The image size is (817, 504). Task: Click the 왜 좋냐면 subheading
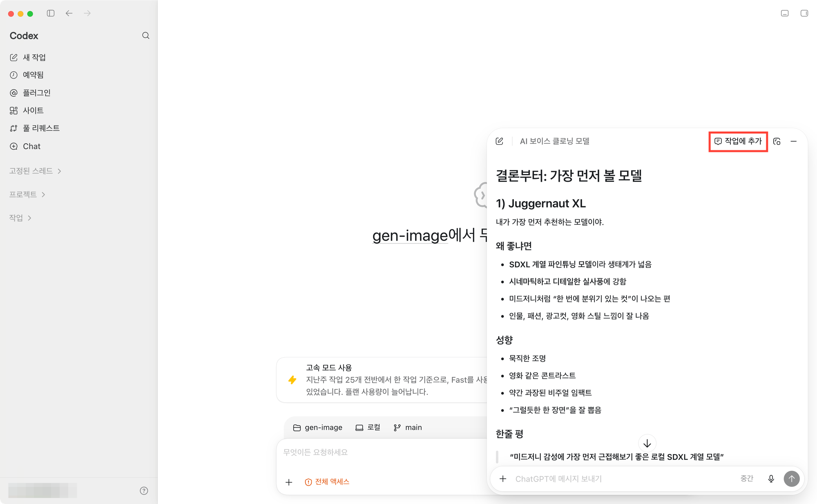[513, 246]
